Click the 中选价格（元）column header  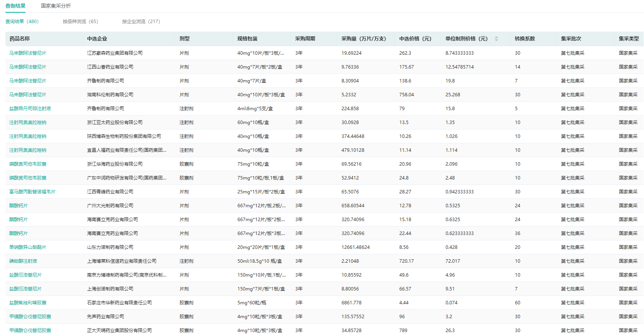click(415, 39)
